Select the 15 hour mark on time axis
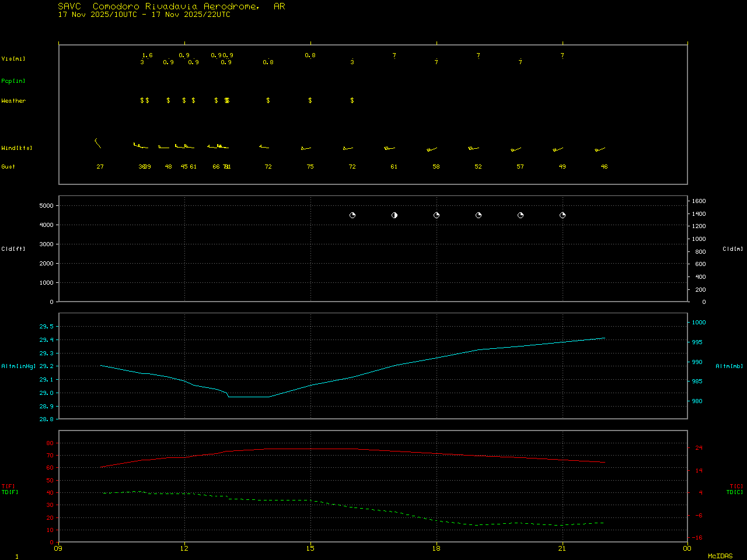Viewport: 747px width, 560px height. pos(310,548)
